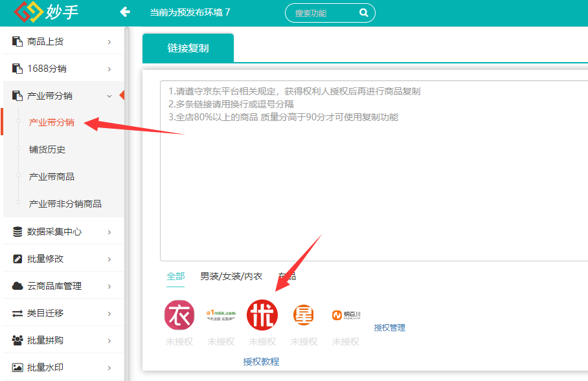Open 产业带非分销商品 in the sidebar

point(65,204)
